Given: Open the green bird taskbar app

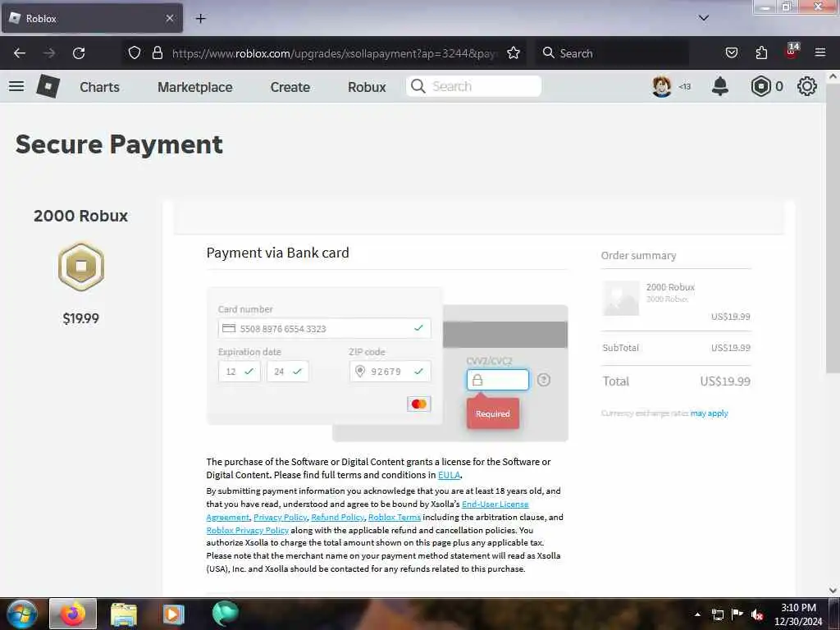Looking at the screenshot, I should [225, 614].
